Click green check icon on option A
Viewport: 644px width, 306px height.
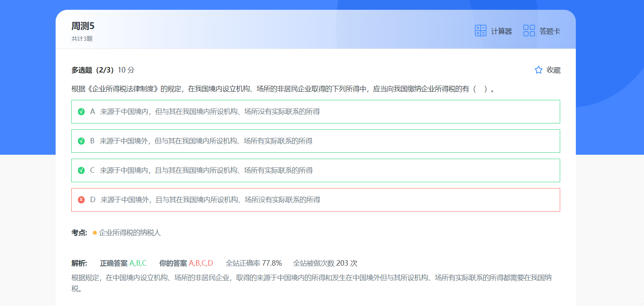(x=81, y=112)
